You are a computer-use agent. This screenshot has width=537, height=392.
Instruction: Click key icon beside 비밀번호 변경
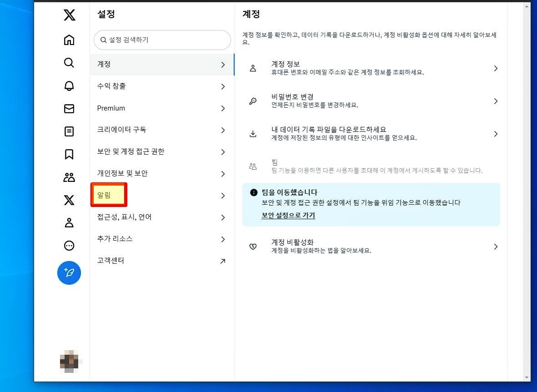click(x=253, y=101)
